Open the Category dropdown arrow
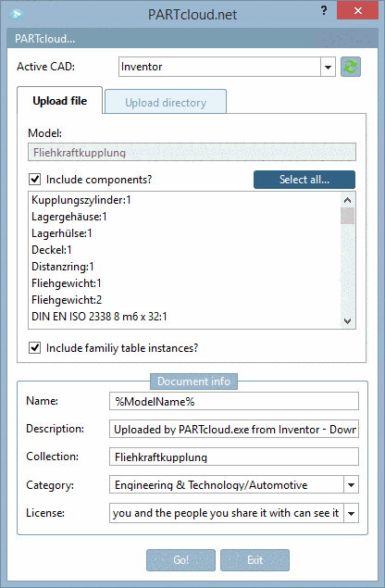 (352, 485)
